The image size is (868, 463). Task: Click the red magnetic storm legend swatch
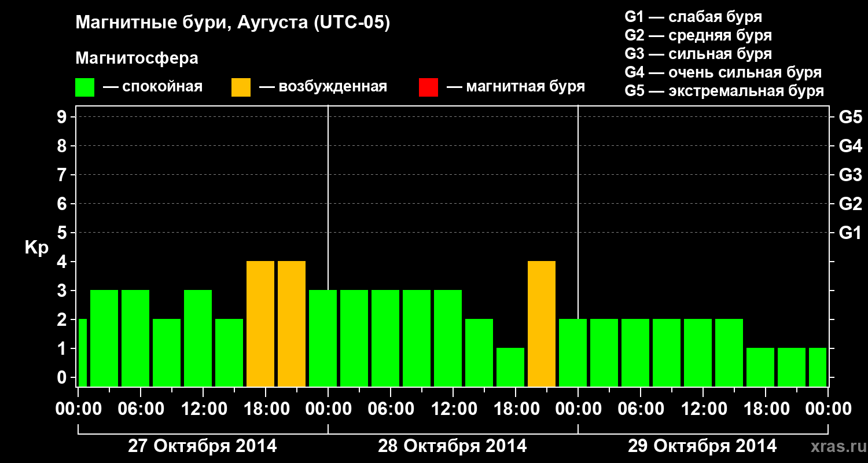tap(428, 87)
